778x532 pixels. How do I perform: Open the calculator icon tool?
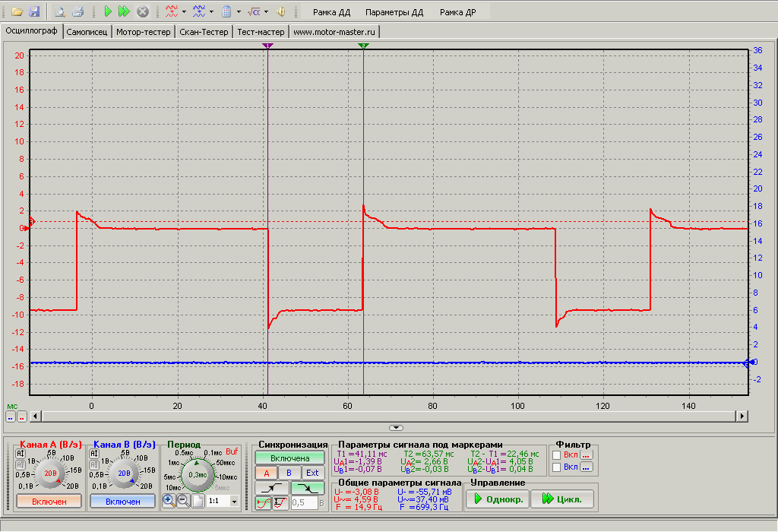click(x=226, y=11)
